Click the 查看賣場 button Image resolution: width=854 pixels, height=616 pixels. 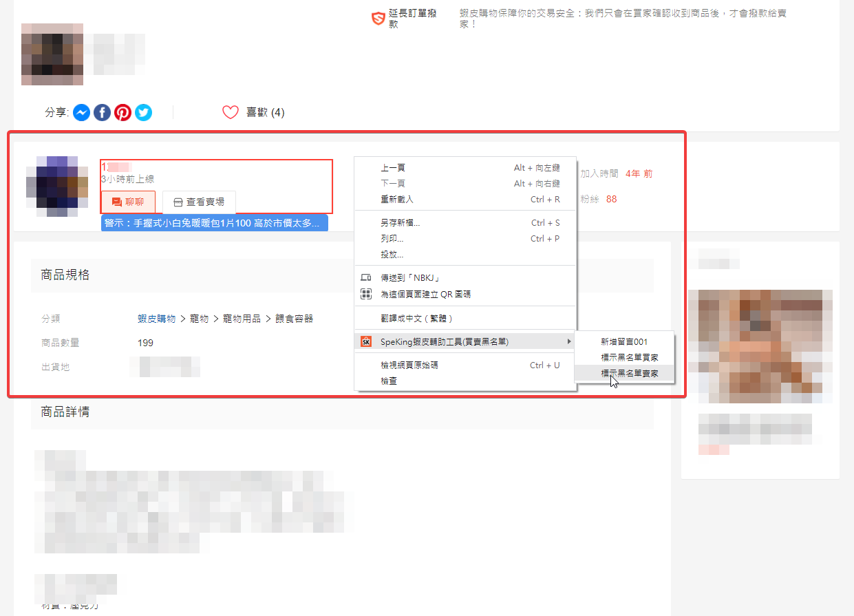(x=199, y=202)
